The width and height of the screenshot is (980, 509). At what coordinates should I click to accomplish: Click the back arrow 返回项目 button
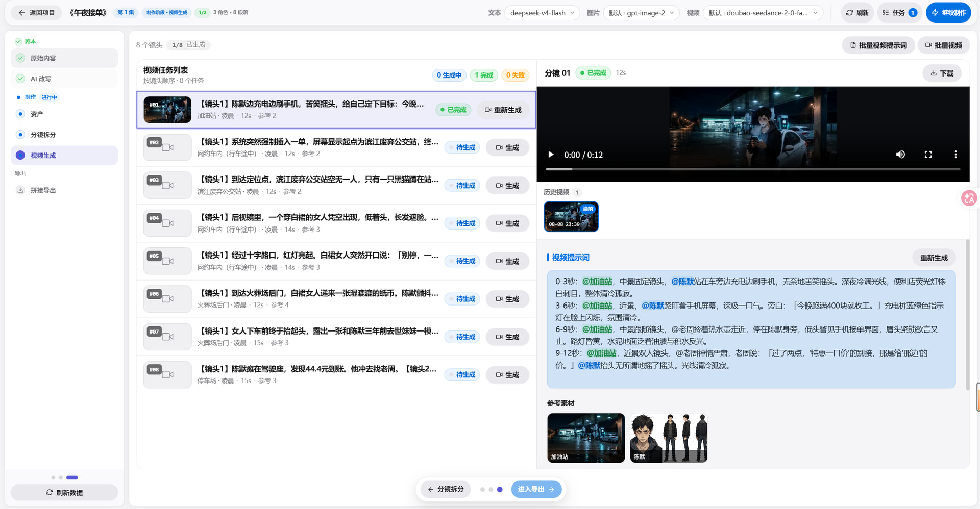coord(36,13)
